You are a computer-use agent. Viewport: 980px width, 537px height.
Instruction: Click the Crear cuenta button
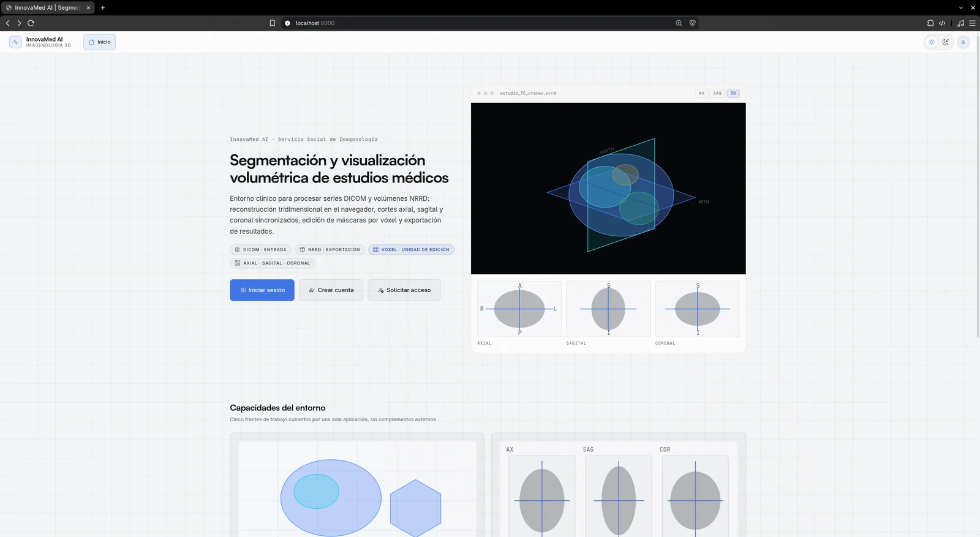[x=331, y=290]
